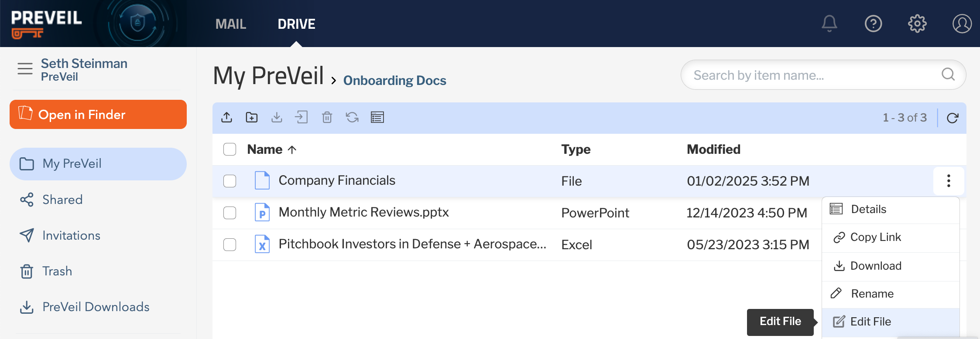Check the Monthly Metric Reviews.pptx checkbox
The image size is (980, 339).
tap(230, 213)
